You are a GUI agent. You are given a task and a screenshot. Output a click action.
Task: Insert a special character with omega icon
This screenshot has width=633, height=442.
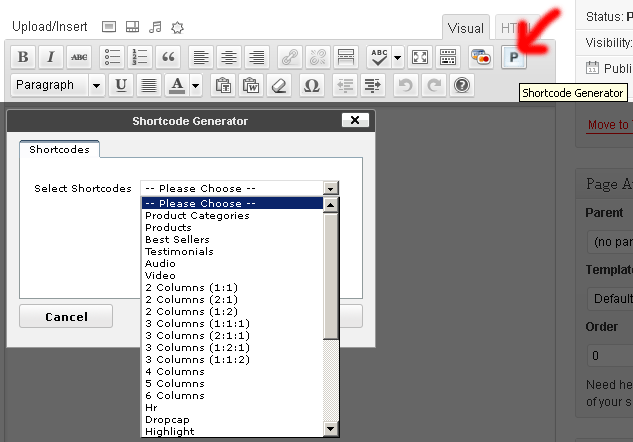(310, 86)
